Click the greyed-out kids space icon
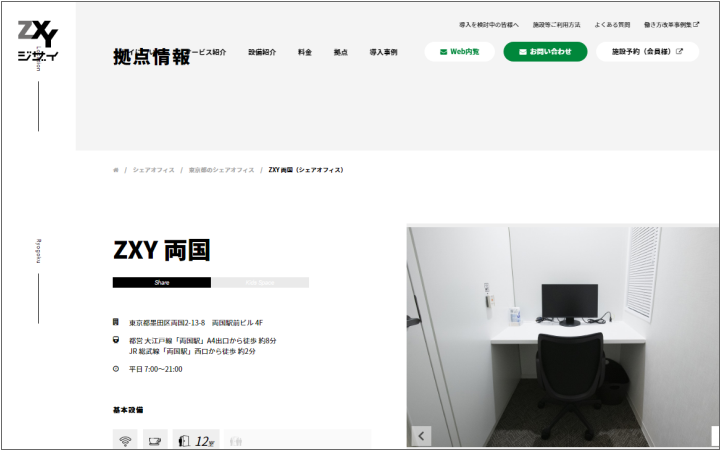The width and height of the screenshot is (720, 450). pos(236,441)
